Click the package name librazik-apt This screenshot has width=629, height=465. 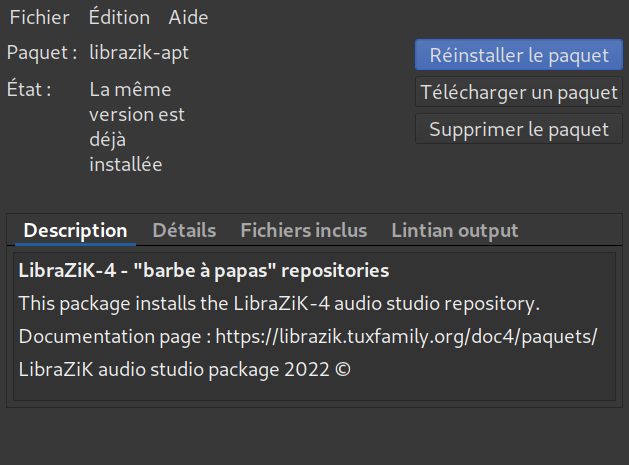pyautogui.click(x=139, y=52)
